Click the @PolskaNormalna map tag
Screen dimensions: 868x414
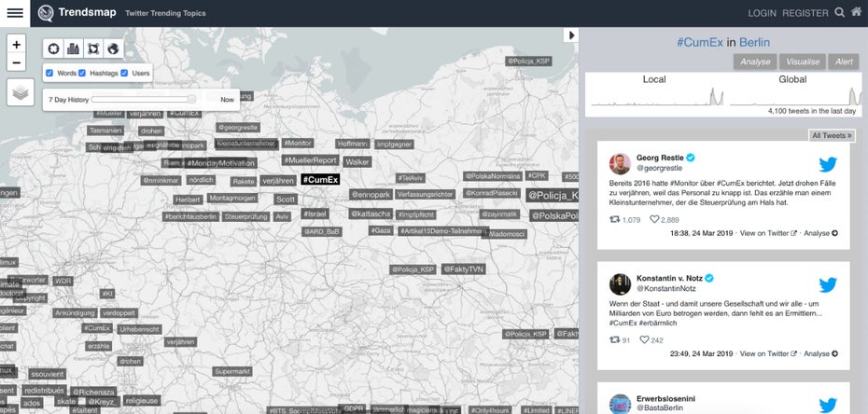click(x=493, y=176)
